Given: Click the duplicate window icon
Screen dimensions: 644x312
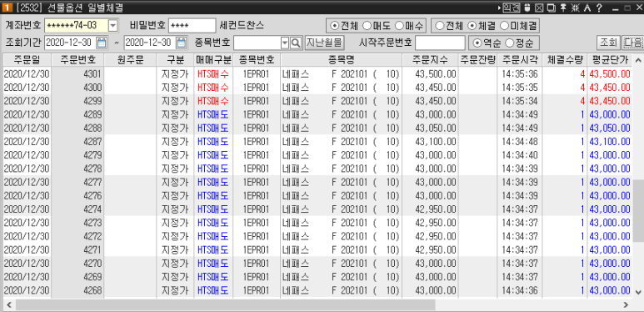Looking at the screenshot, I should coord(552,8).
